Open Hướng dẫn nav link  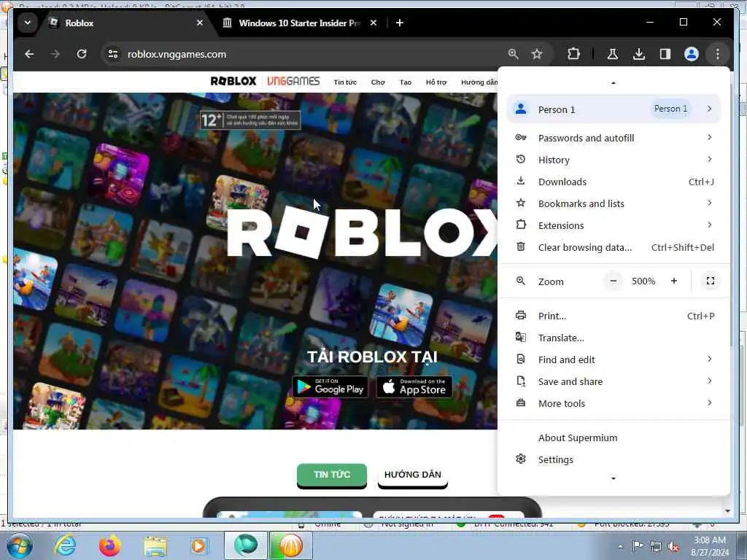click(x=479, y=82)
